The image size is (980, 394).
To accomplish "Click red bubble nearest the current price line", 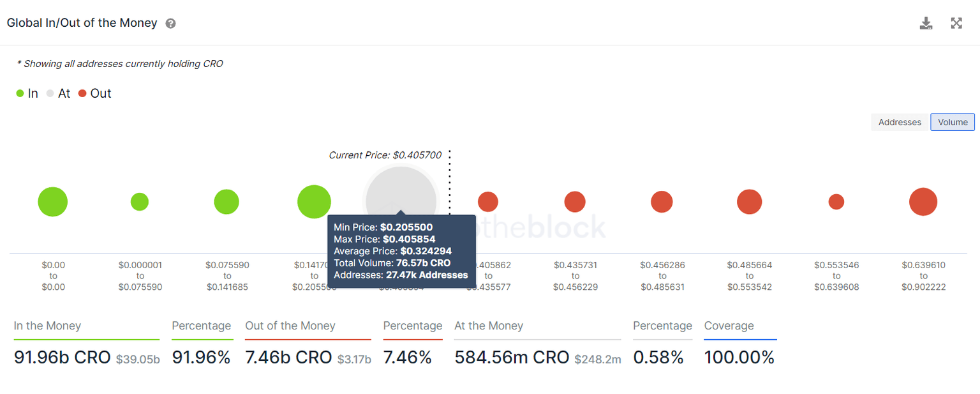I will click(488, 202).
